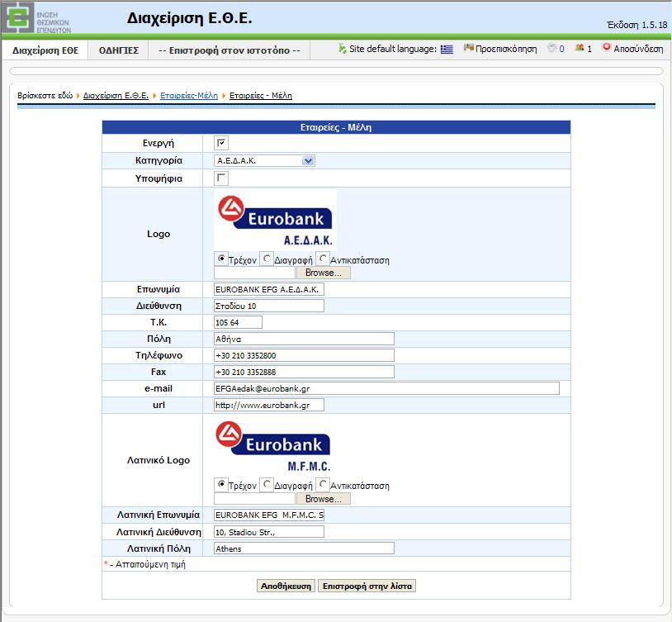Click inside the Διεύθυνση field
The image size is (672, 622).
click(x=269, y=306)
